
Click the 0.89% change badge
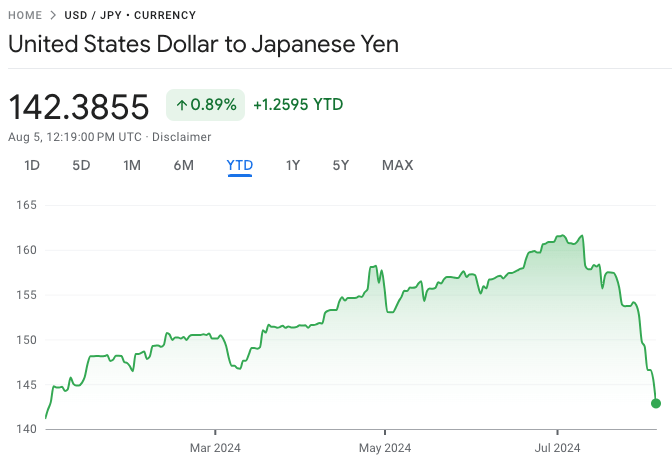[205, 104]
